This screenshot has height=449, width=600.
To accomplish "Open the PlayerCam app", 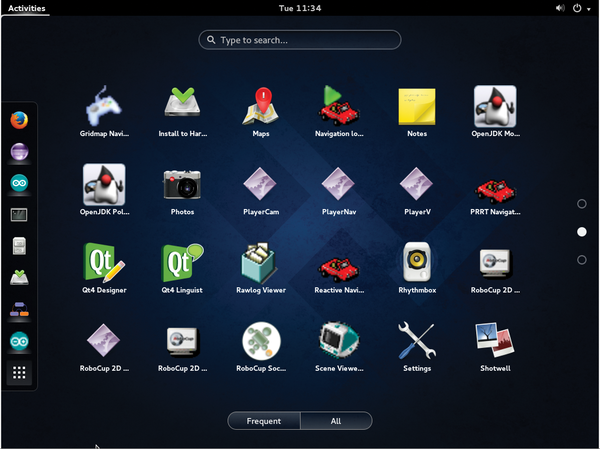I will tap(261, 189).
